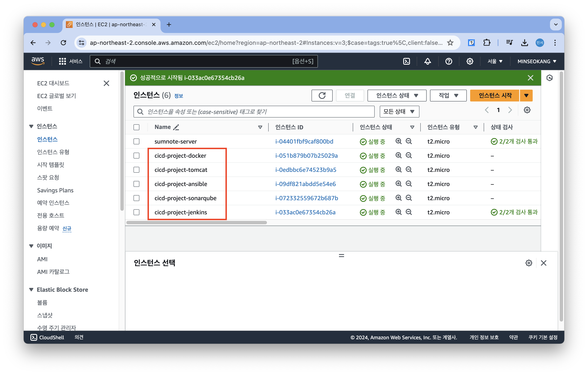Click zoom-out filter icon for cicd-project-jenkins state
This screenshot has height=375, width=588.
click(409, 212)
